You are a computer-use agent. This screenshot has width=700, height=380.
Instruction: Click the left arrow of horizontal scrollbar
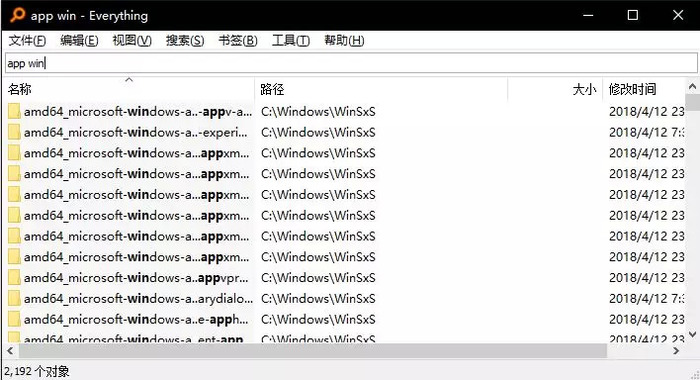[10, 351]
